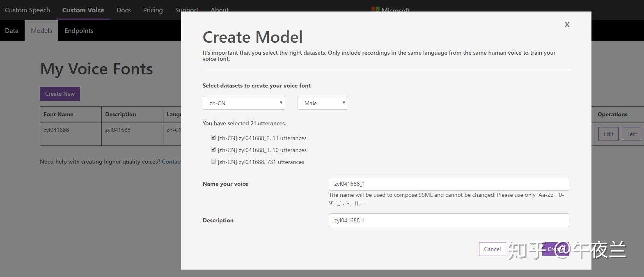Click the Name your voice field
Screen dimensions: 644x277
pyautogui.click(x=449, y=184)
